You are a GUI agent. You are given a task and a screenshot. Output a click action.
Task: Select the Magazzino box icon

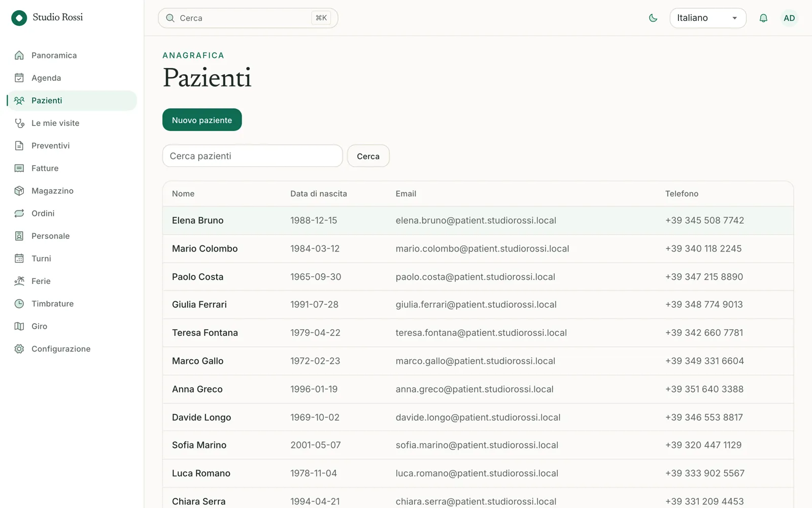19,190
